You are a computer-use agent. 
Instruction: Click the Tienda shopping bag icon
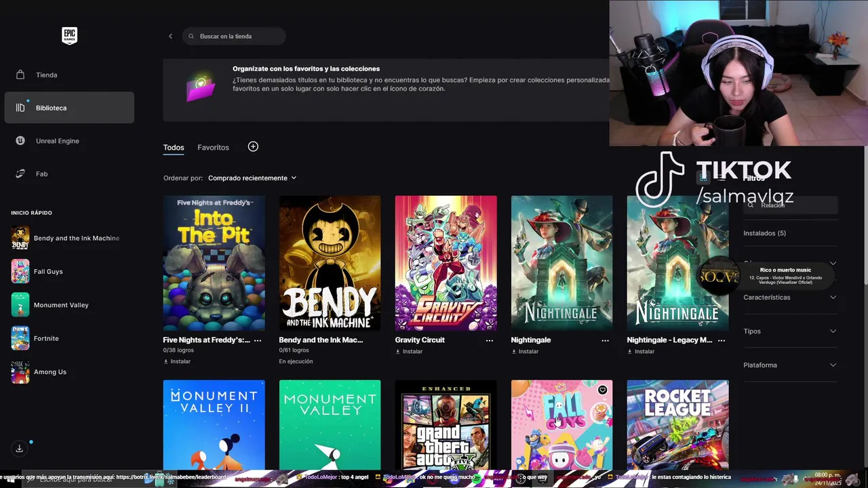[20, 75]
